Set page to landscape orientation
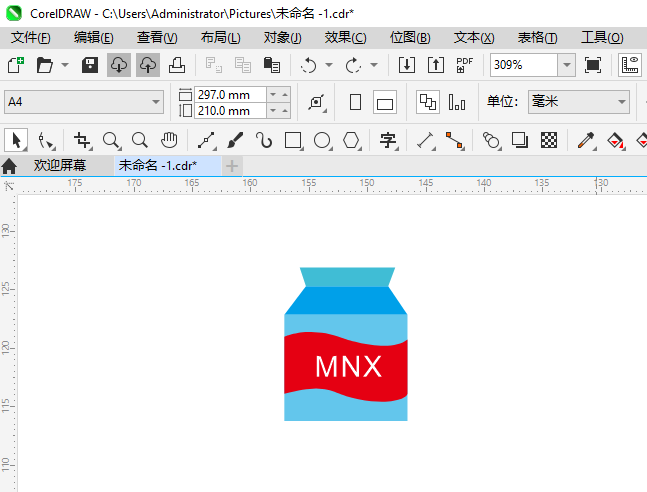The width and height of the screenshot is (647, 492). (385, 102)
